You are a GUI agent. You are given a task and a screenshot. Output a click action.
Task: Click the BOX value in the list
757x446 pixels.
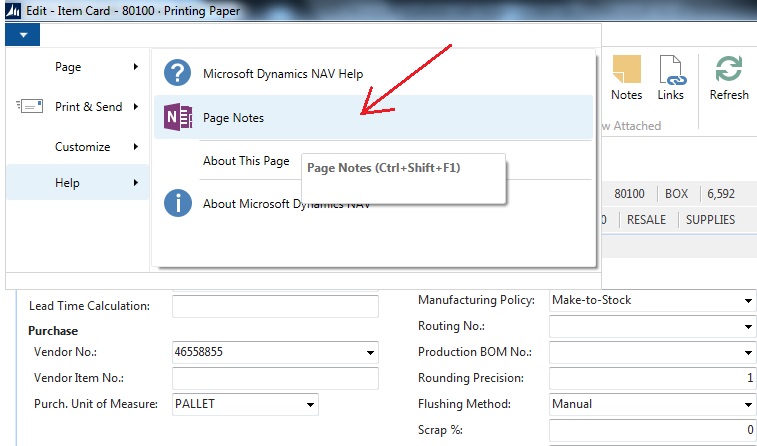coord(676,194)
